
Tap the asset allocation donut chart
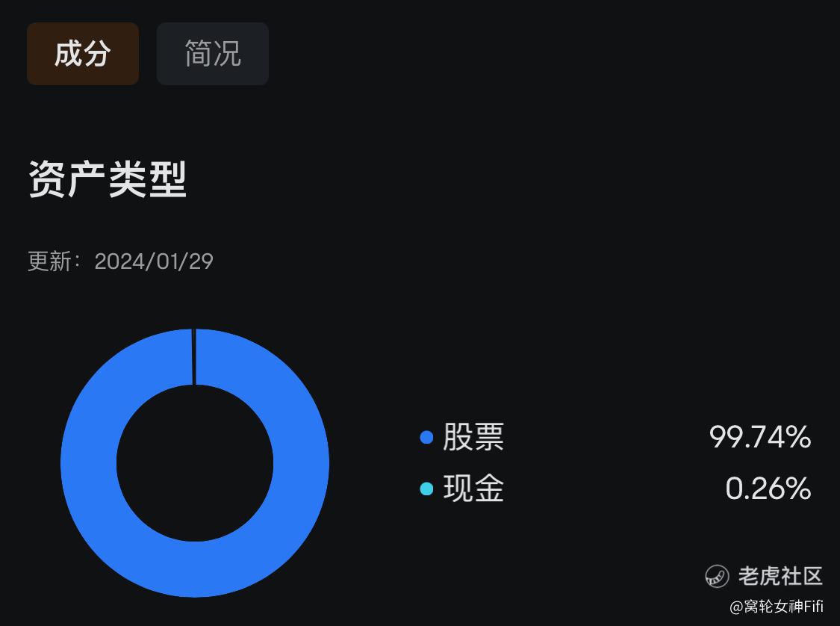(x=195, y=463)
